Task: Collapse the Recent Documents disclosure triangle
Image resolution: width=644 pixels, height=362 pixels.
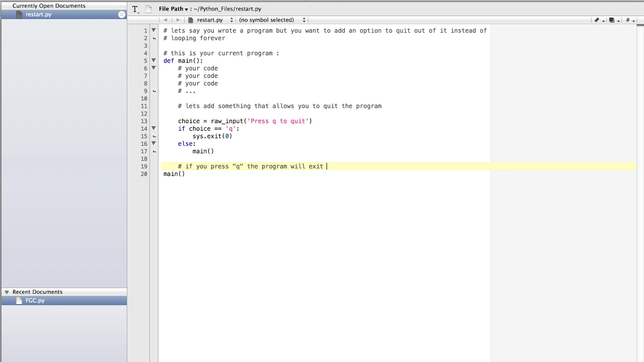Action: pos(7,292)
